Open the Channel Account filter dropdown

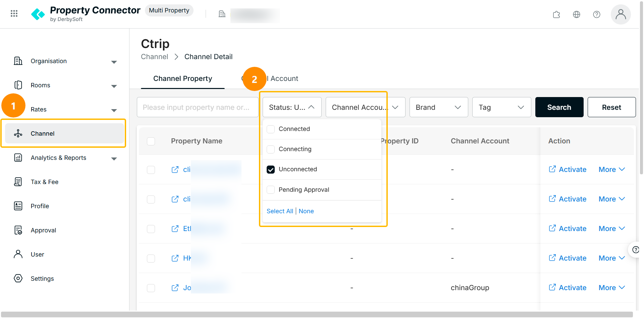point(365,107)
